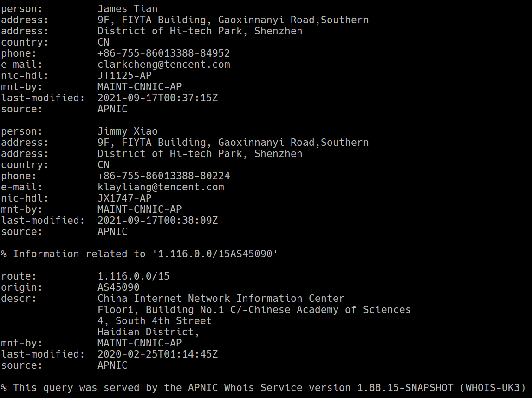This screenshot has width=532, height=398.
Task: Click the origin value AS45090
Action: tap(118, 287)
